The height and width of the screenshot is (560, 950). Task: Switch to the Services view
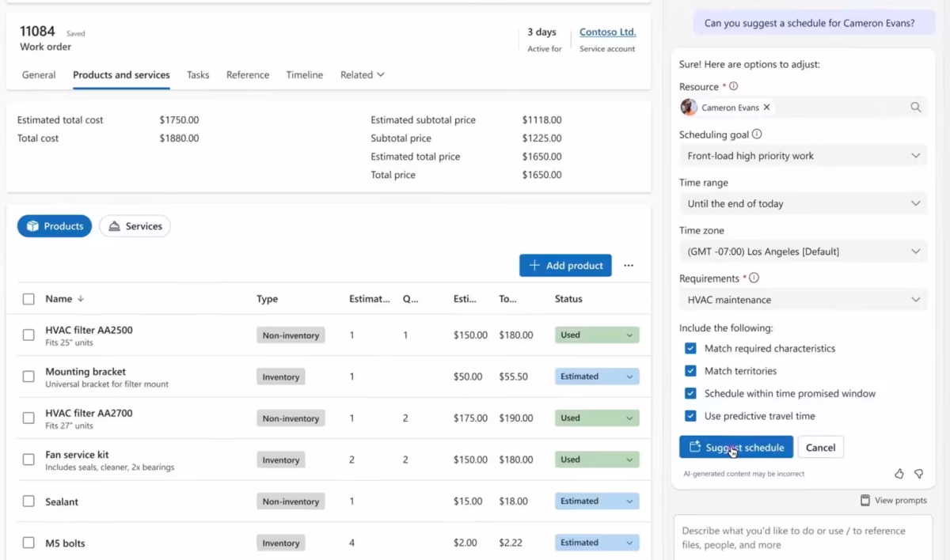(x=135, y=226)
